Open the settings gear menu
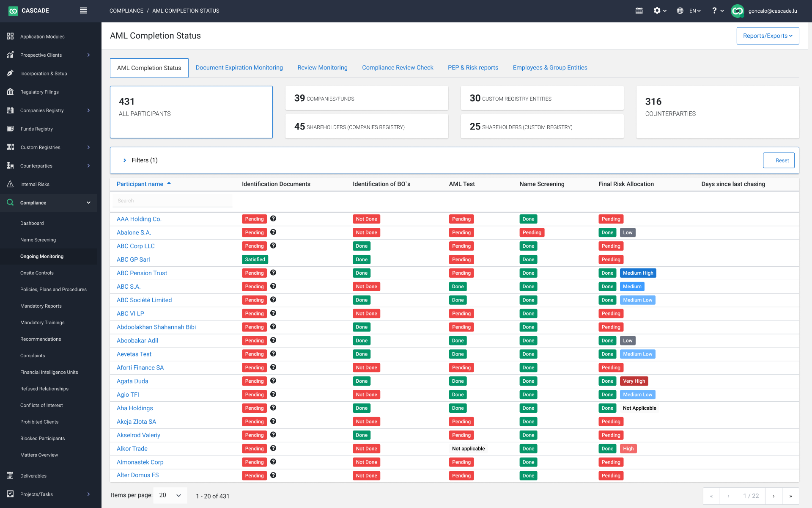The height and width of the screenshot is (508, 812). [x=659, y=11]
